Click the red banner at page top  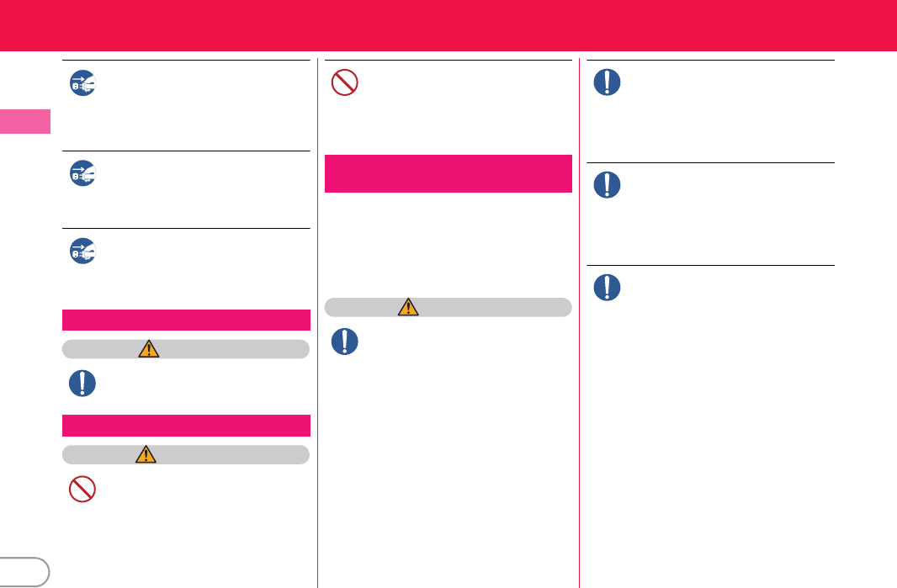pyautogui.click(x=448, y=25)
